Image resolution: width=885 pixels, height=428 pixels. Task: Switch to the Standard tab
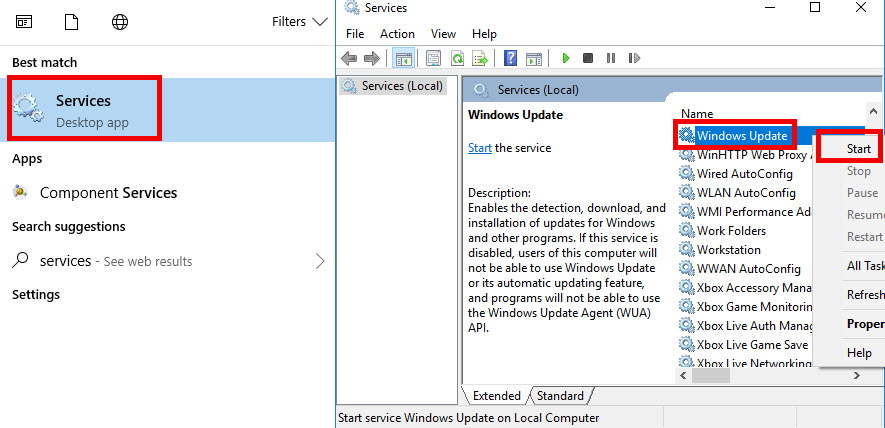pyautogui.click(x=560, y=396)
